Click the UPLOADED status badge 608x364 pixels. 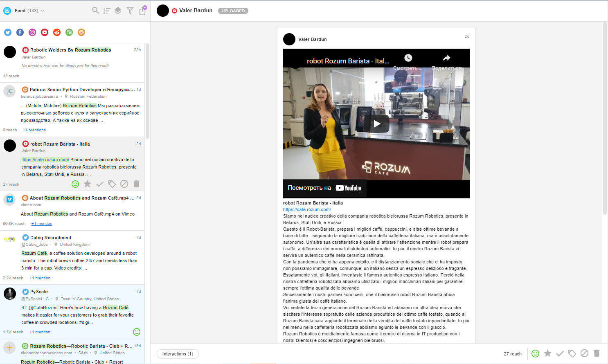tap(233, 11)
